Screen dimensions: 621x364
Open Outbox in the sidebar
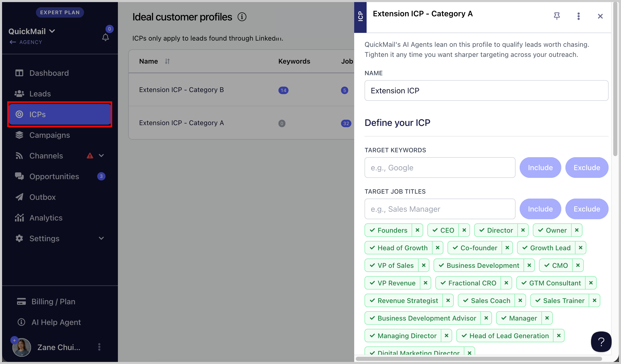[60, 197]
